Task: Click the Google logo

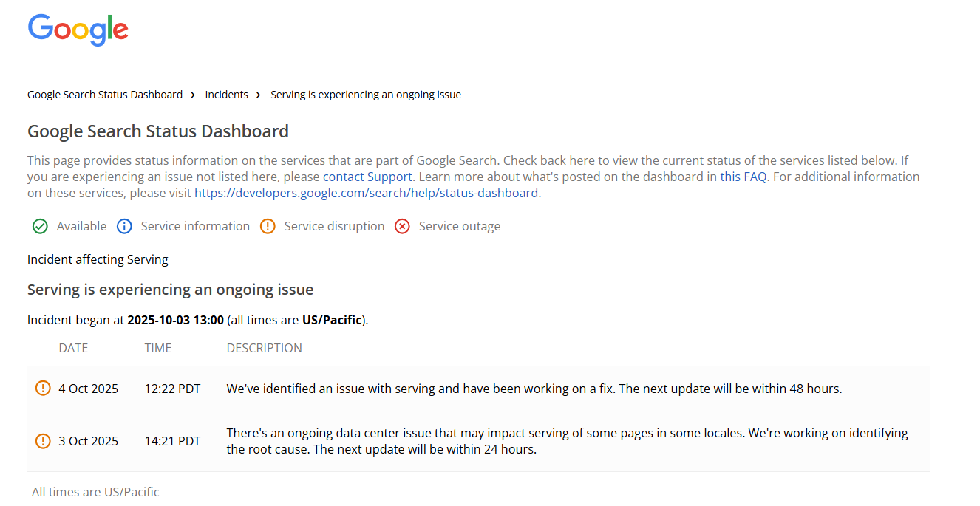Action: [78, 30]
